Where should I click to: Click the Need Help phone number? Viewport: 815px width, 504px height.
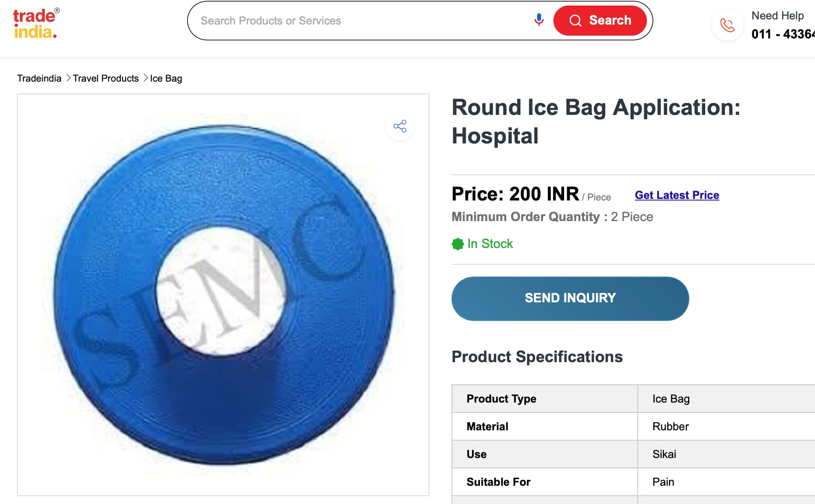click(783, 34)
